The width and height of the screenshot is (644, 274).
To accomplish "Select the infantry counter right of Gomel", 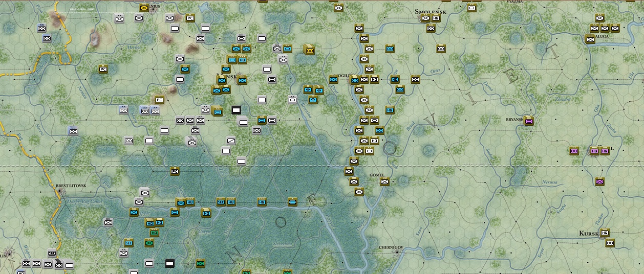I will coord(384,182).
